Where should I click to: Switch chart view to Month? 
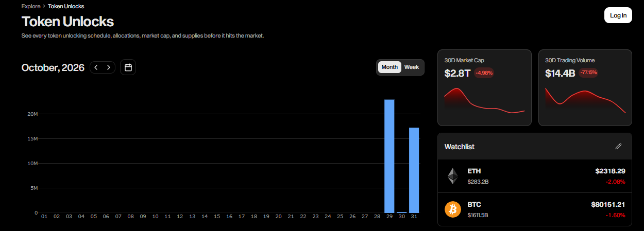click(x=389, y=67)
